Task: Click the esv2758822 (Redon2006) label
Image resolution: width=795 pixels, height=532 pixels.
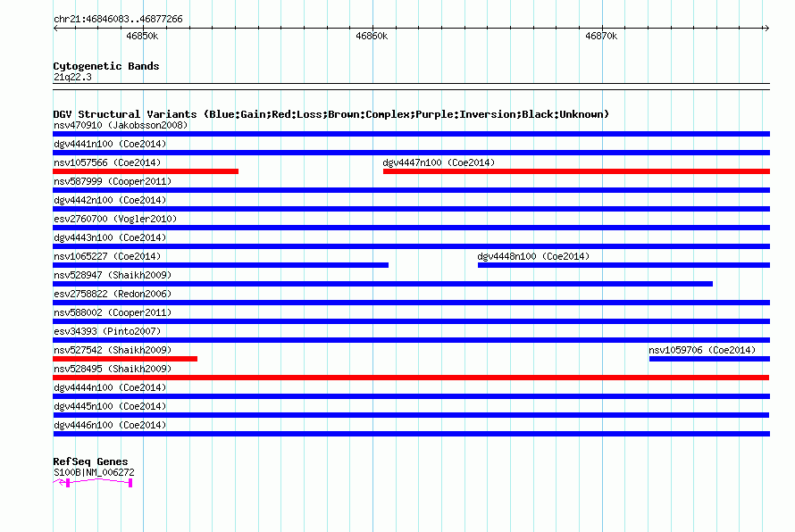Action: tap(113, 294)
